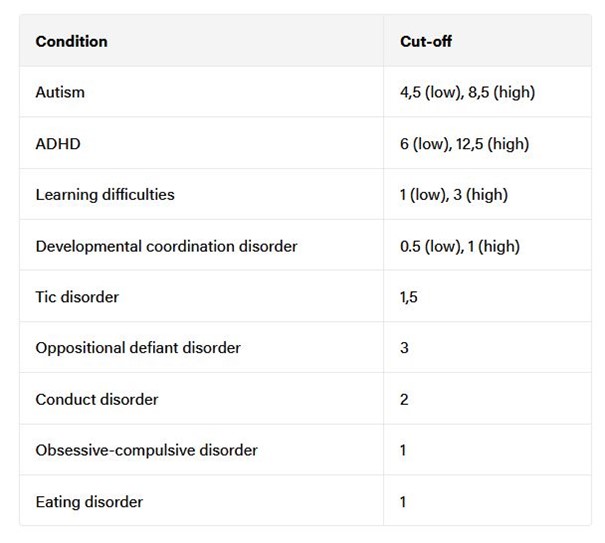Select Oppositional defiant disorder text
The image size is (605, 543).
(138, 348)
